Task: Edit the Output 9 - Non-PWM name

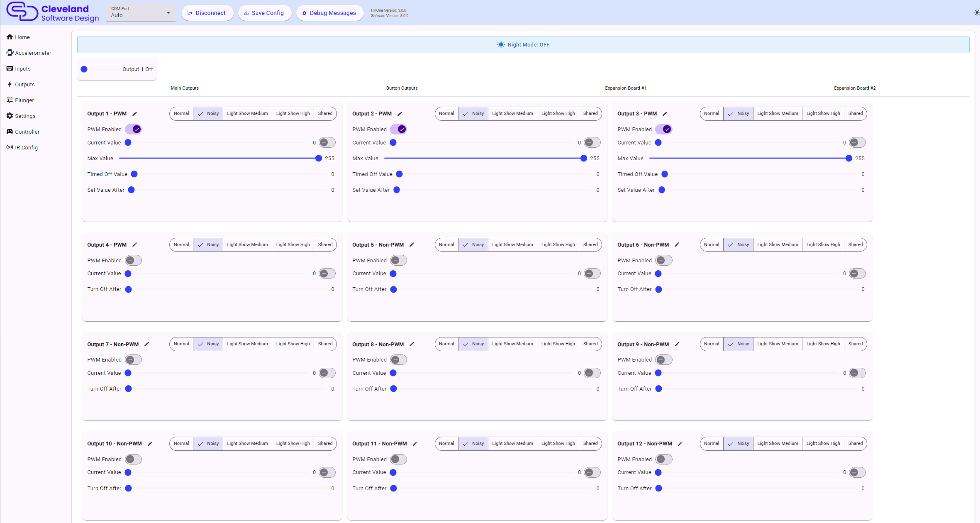Action: click(x=677, y=345)
